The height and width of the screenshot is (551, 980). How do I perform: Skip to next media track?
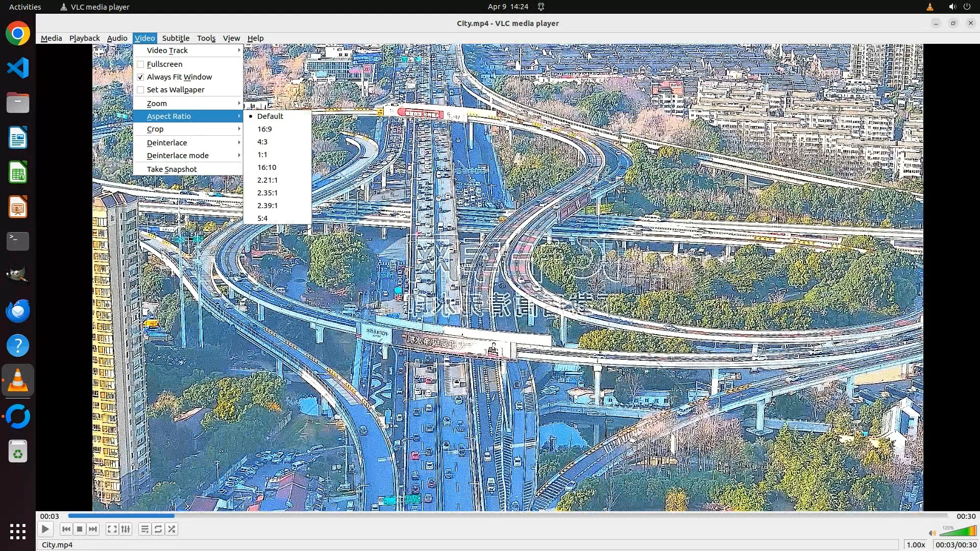click(93, 529)
